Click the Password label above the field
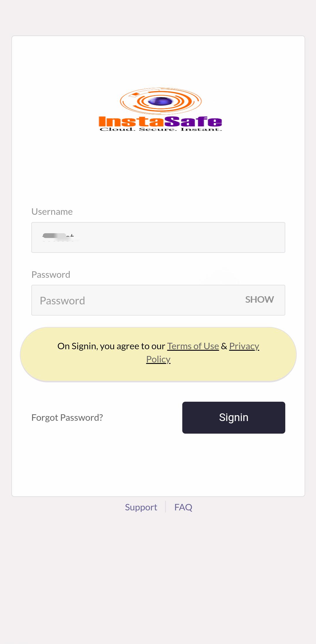 coord(51,275)
